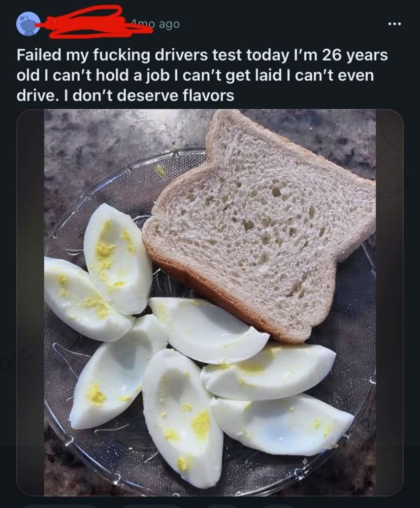Click the Reddit snoo avatar icon

pyautogui.click(x=28, y=24)
